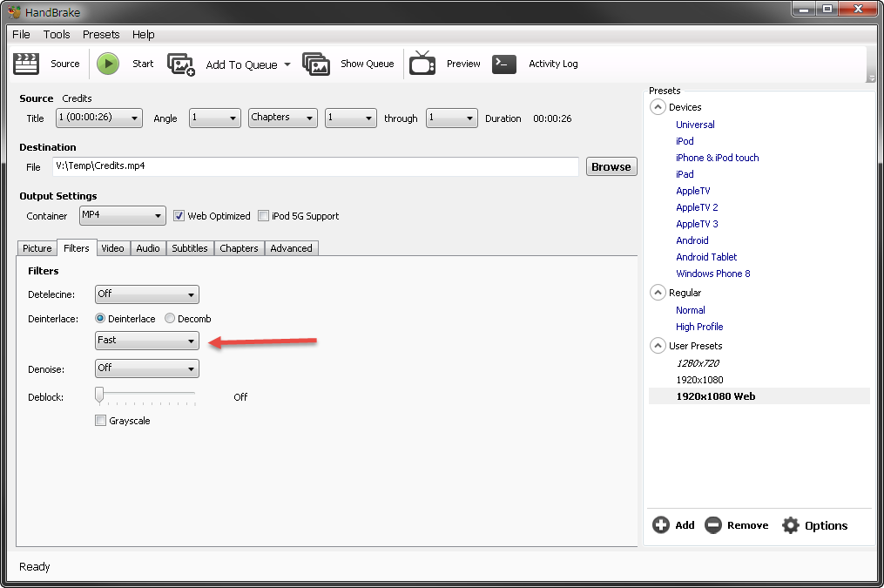The height and width of the screenshot is (588, 884).
Task: Select the Decomb radio button
Action: pyautogui.click(x=170, y=319)
